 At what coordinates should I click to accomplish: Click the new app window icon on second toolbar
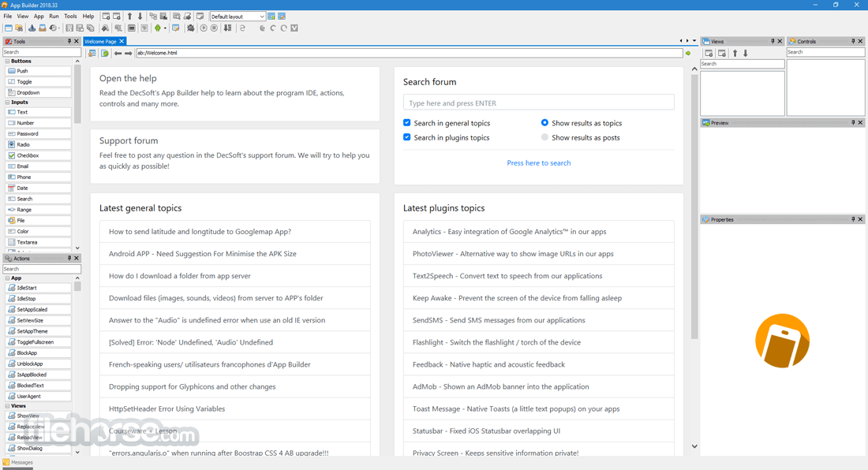[x=9, y=28]
